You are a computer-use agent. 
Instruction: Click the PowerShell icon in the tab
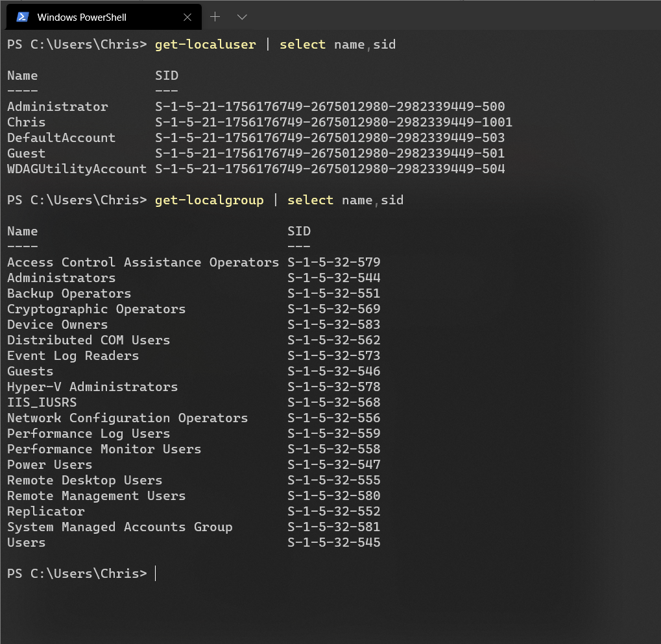tap(22, 17)
